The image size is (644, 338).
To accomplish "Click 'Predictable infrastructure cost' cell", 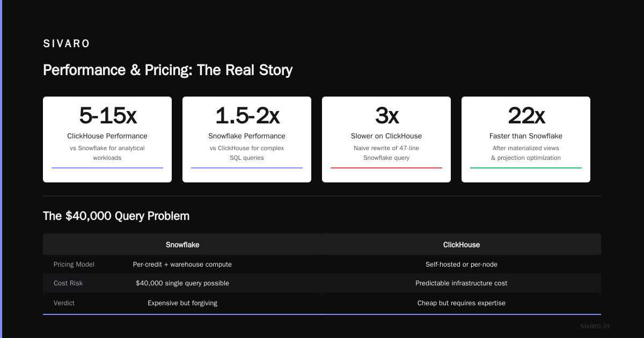I will click(x=462, y=283).
